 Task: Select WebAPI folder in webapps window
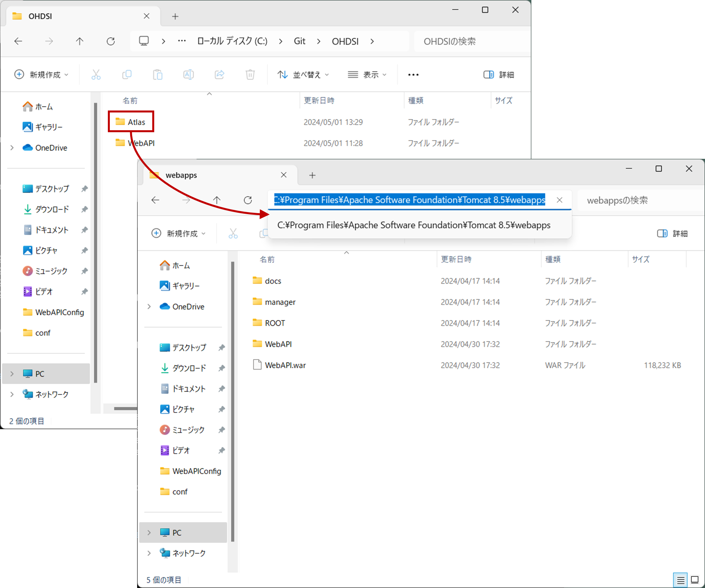point(272,344)
